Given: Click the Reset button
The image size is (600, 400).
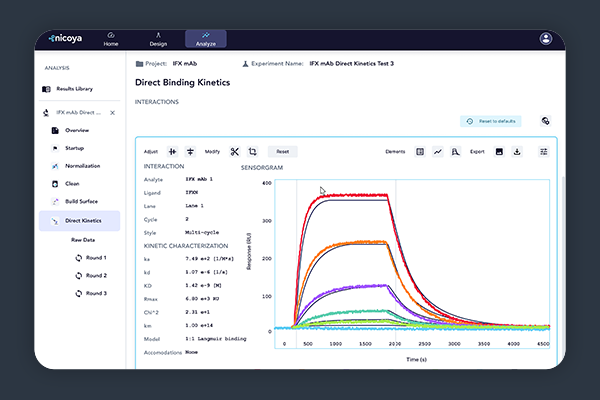Looking at the screenshot, I should pyautogui.click(x=283, y=152).
